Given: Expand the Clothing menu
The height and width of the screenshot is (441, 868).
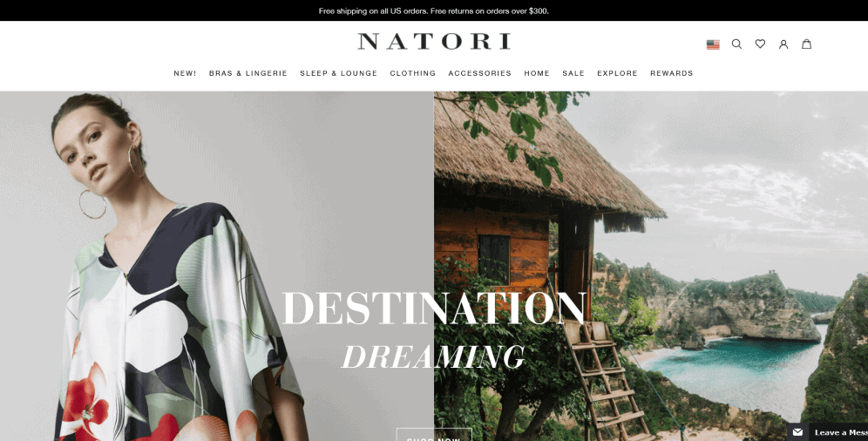Looking at the screenshot, I should [413, 73].
